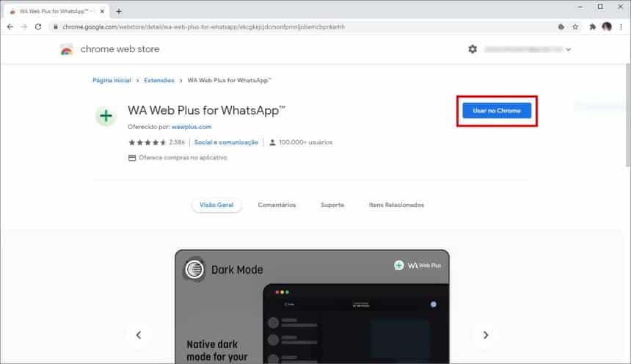
Task: Click the green plus extension icon
Action: [x=106, y=116]
